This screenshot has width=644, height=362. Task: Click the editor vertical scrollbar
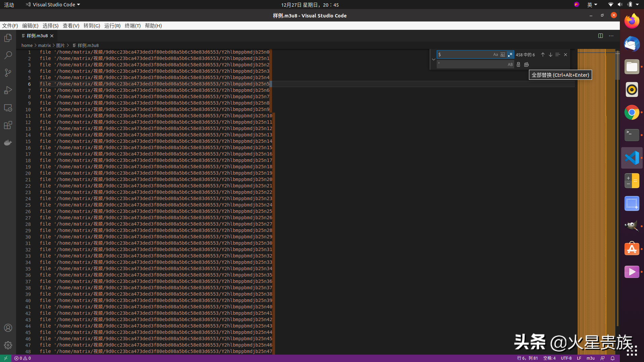tap(618, 201)
